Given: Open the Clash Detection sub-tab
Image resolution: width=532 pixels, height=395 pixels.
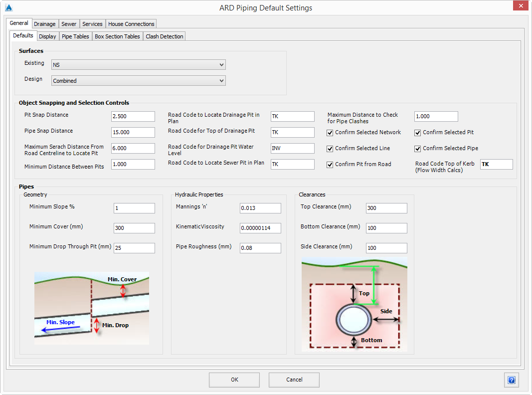Looking at the screenshot, I should click(x=165, y=36).
